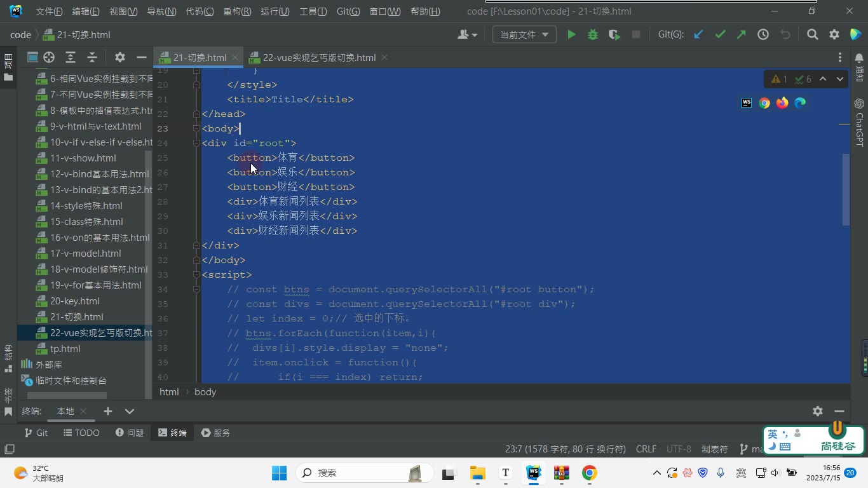Update project with the blue Git arrow
This screenshot has width=868, height=488.
click(x=698, y=35)
